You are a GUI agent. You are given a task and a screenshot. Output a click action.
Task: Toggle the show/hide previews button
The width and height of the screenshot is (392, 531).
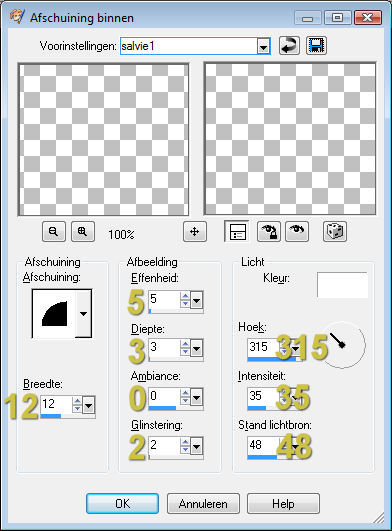(237, 232)
